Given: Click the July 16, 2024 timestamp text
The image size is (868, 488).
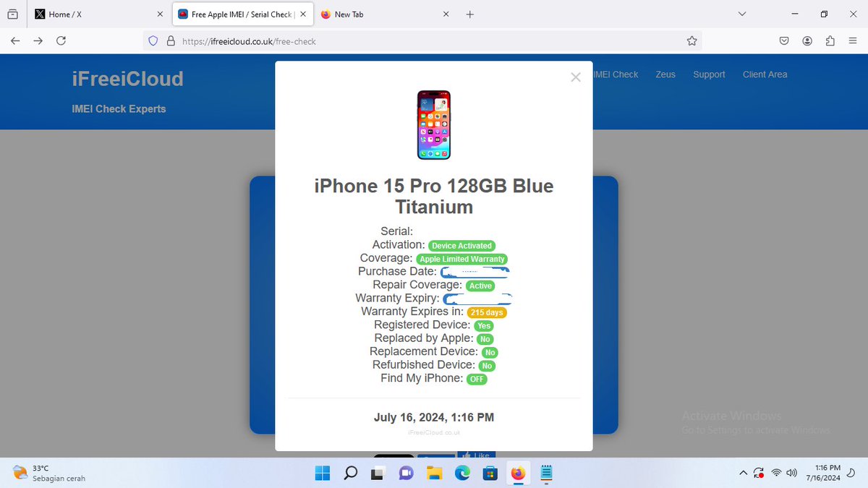Looking at the screenshot, I should 434,417.
